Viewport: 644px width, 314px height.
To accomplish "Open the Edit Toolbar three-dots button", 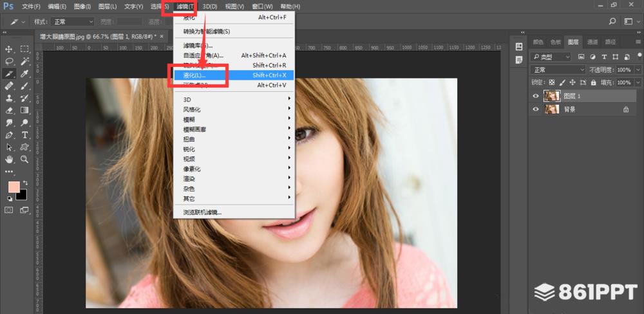I will point(8,172).
